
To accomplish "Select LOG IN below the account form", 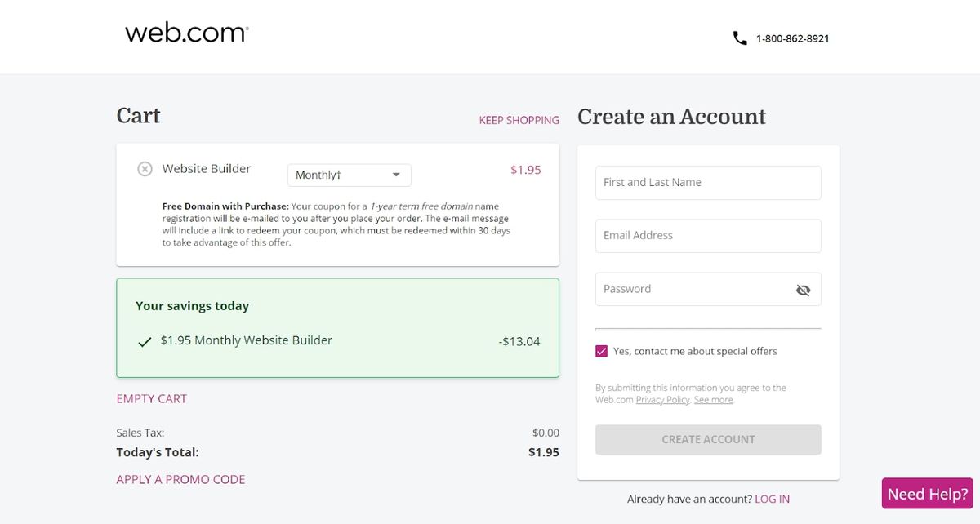I will coord(773,499).
